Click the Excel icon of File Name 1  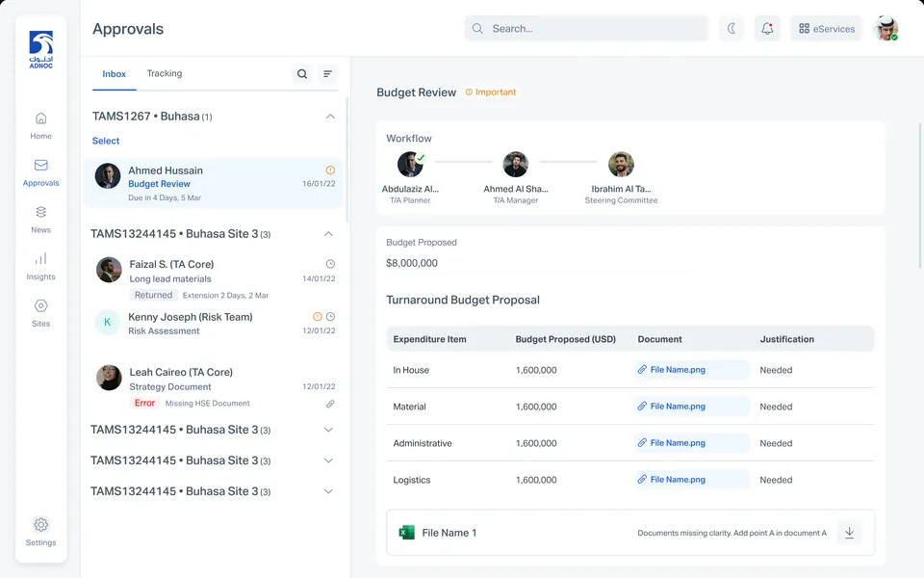click(x=406, y=533)
